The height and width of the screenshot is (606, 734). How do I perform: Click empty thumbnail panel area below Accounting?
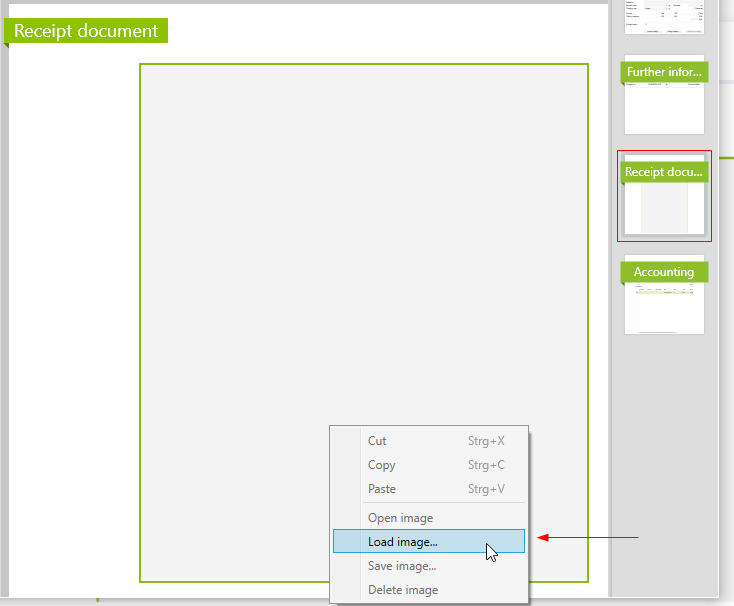pyautogui.click(x=664, y=450)
